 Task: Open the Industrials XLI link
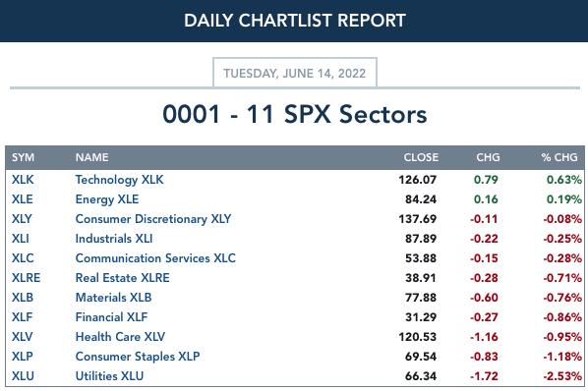[114, 239]
